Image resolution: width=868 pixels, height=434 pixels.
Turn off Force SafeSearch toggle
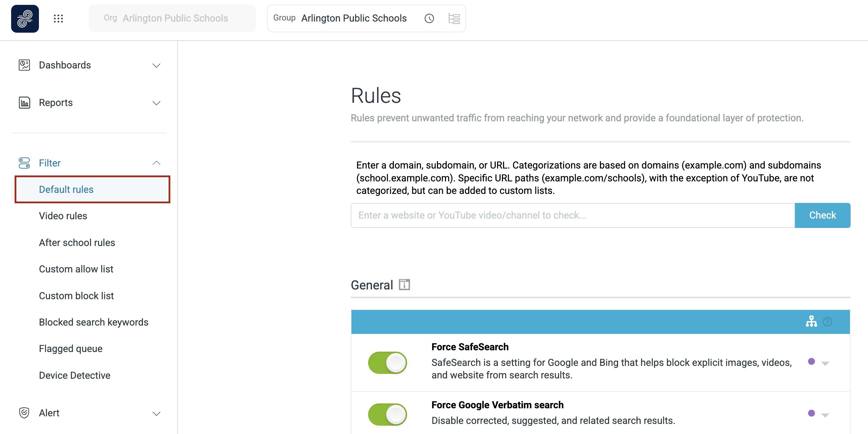pyautogui.click(x=388, y=363)
